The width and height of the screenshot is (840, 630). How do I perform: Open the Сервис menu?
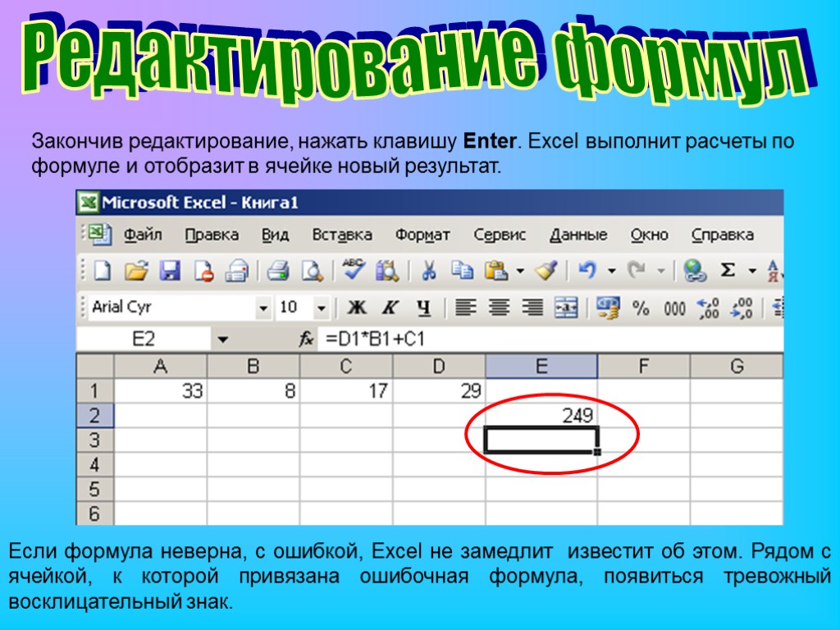pyautogui.click(x=500, y=235)
